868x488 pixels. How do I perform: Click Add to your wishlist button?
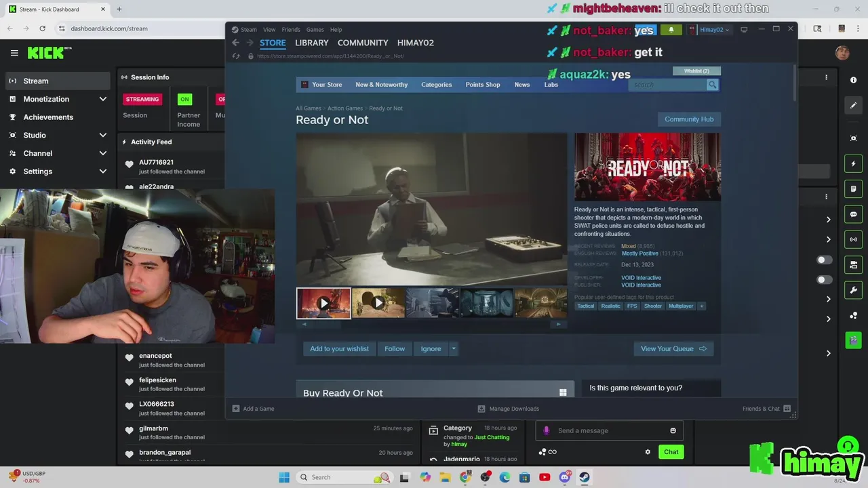pyautogui.click(x=339, y=349)
